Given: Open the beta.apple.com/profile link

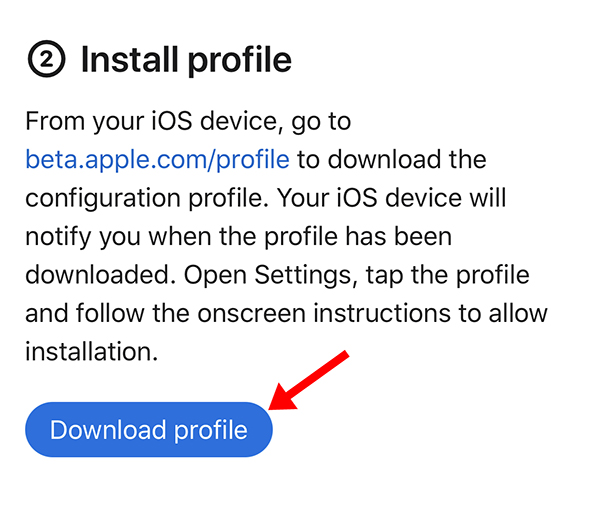Looking at the screenshot, I should pyautogui.click(x=158, y=159).
